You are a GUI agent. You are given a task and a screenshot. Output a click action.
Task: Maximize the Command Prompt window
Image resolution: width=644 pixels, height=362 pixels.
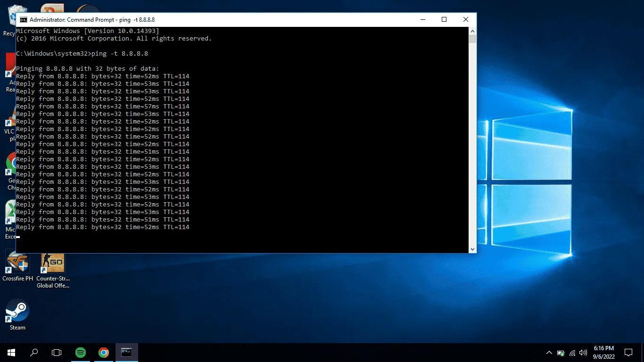coord(444,20)
